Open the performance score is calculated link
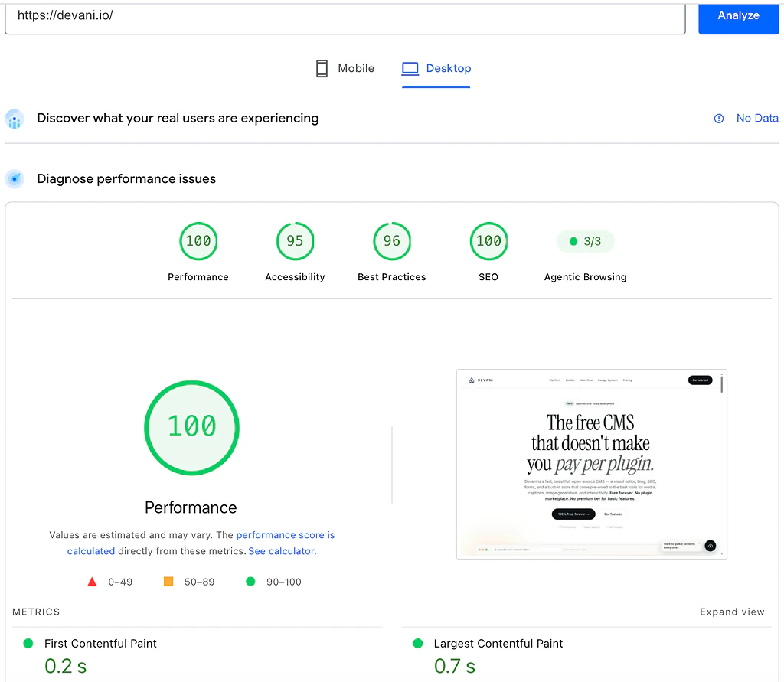784x682 pixels. (x=201, y=543)
